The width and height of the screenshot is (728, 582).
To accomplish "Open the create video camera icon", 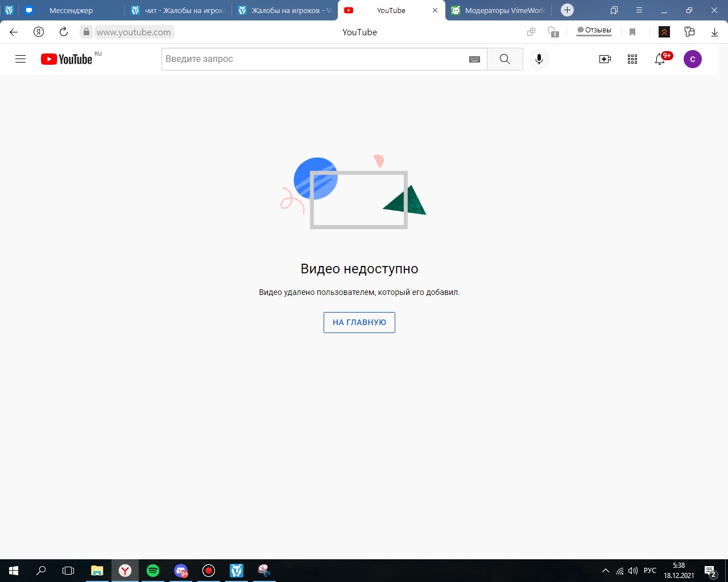I will (605, 59).
